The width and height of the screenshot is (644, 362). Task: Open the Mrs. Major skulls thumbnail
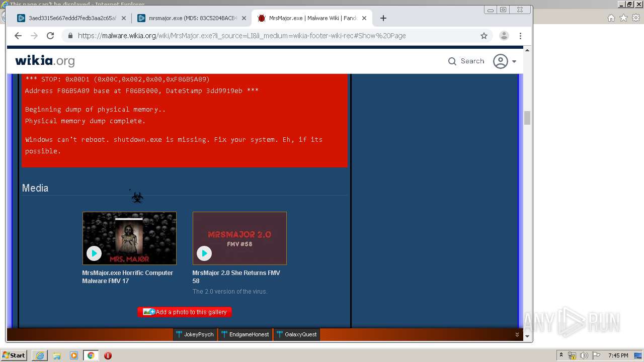click(129, 238)
